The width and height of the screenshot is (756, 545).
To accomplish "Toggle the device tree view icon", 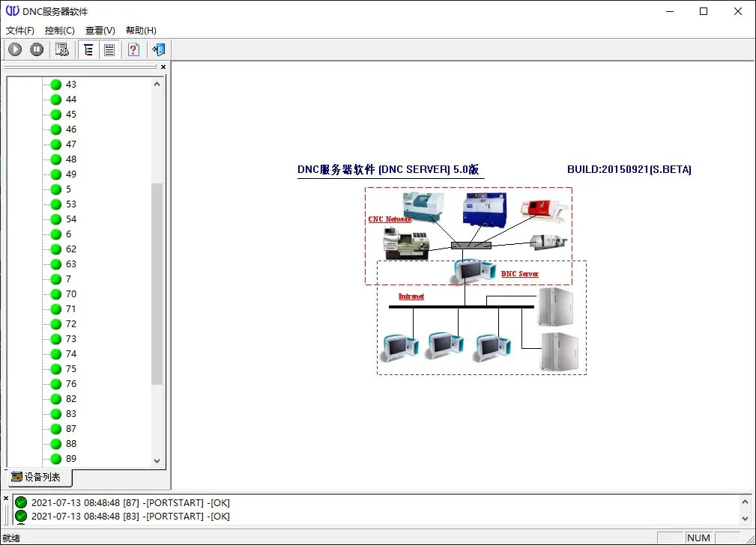I will [88, 49].
